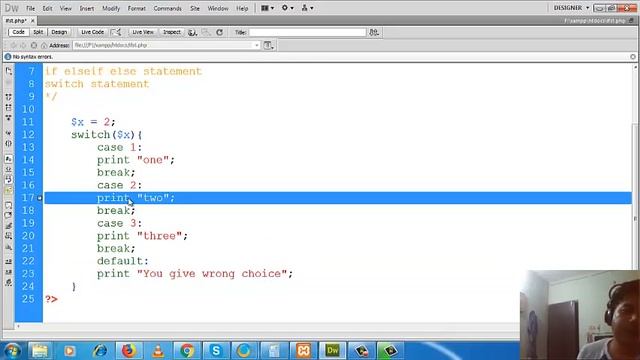Toggle Live View mode
640x360 pixels.
coord(143,32)
